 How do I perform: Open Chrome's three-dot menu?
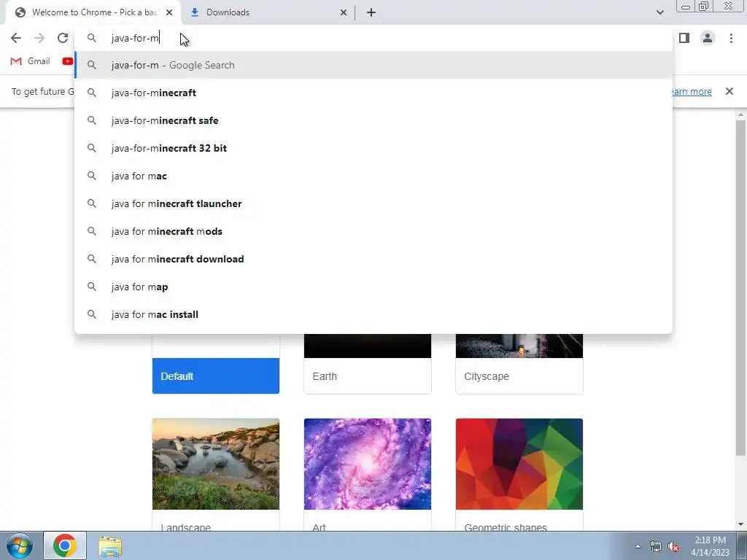[731, 38]
